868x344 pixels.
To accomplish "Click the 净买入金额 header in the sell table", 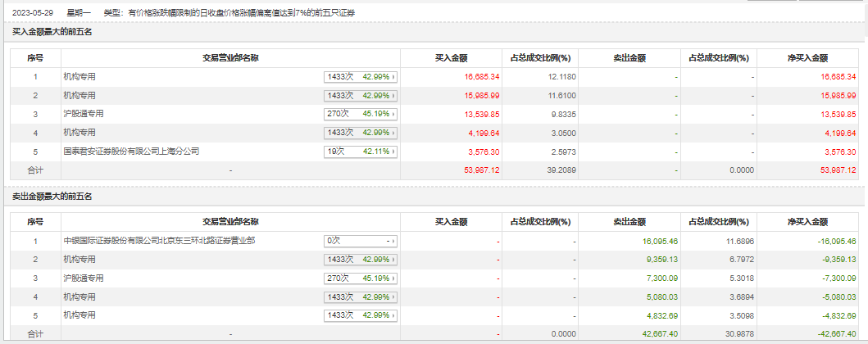I will click(807, 221).
